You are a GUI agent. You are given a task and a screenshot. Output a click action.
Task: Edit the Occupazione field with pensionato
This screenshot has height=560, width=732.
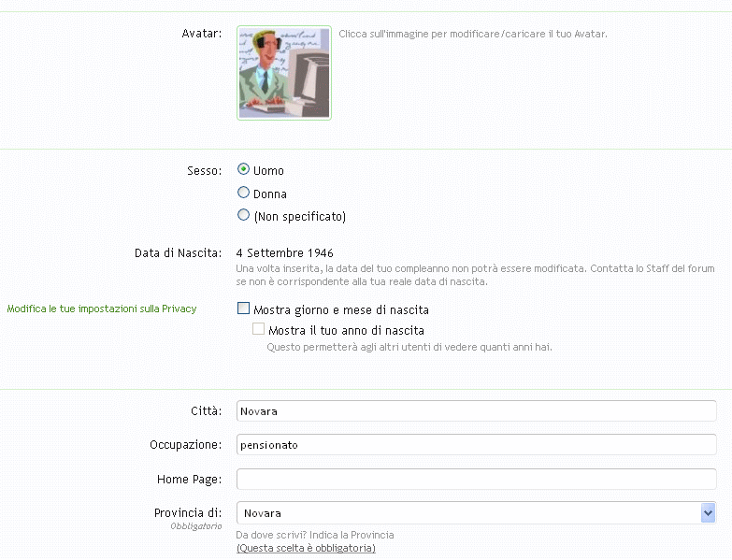(476, 445)
